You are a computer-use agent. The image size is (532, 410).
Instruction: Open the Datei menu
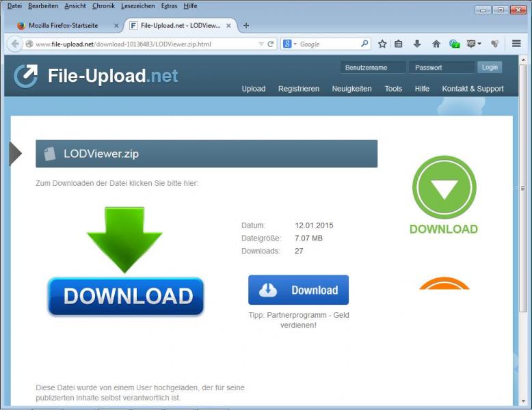tap(14, 5)
